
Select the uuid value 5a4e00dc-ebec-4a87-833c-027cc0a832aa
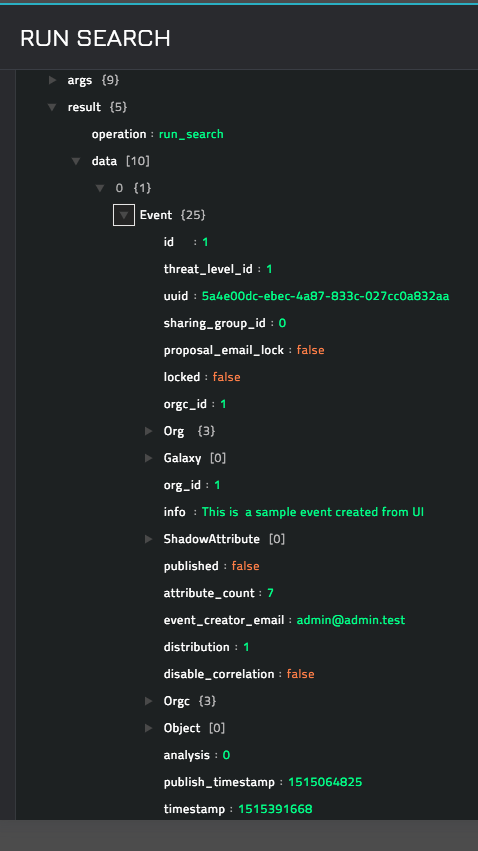pos(326,296)
